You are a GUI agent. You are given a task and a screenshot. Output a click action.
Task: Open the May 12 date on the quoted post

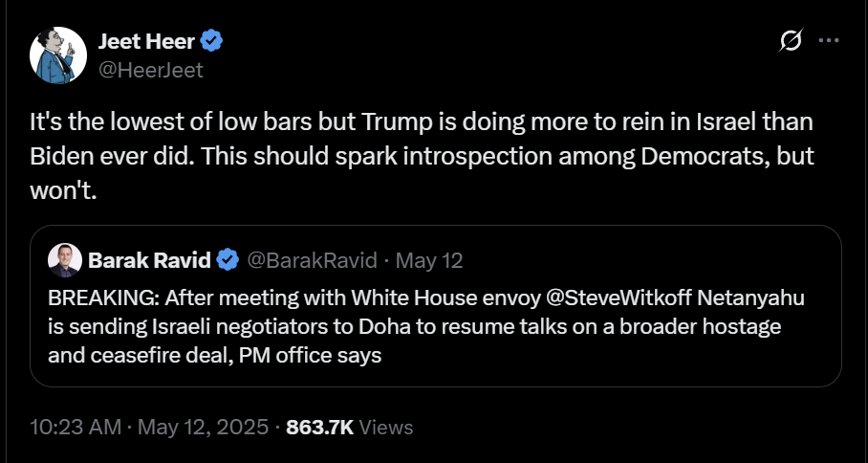(x=429, y=260)
